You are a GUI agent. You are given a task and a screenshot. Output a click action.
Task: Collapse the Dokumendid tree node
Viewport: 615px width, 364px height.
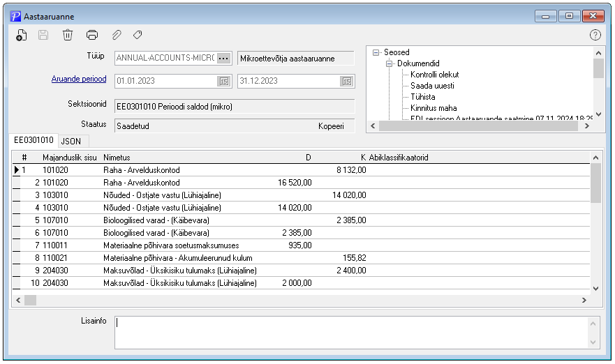[x=389, y=63]
